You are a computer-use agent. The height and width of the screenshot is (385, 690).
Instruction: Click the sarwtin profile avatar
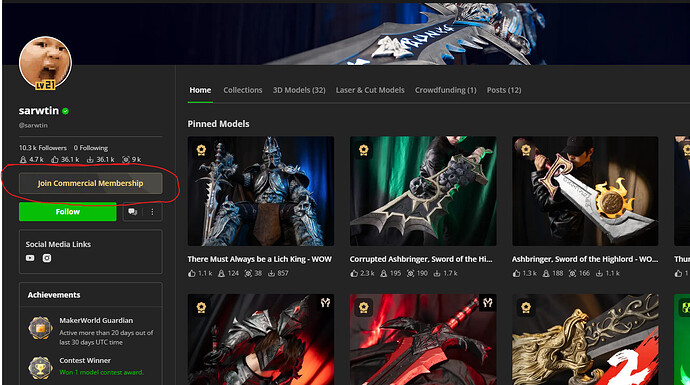tap(45, 62)
